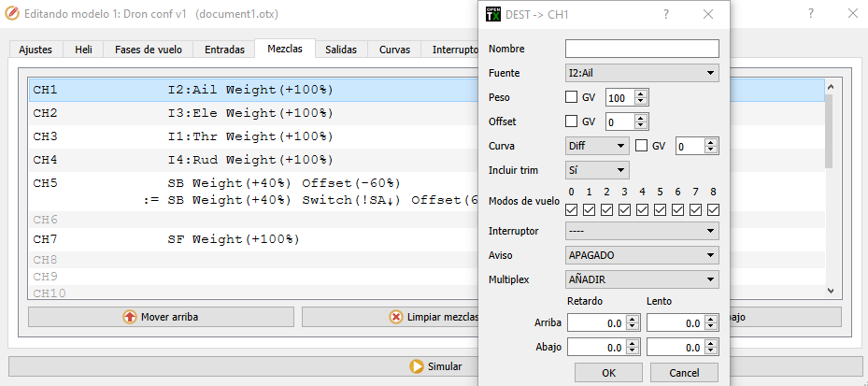The width and height of the screenshot is (868, 386).
Task: Click the Mover arriba up-arrow icon
Action: (130, 317)
